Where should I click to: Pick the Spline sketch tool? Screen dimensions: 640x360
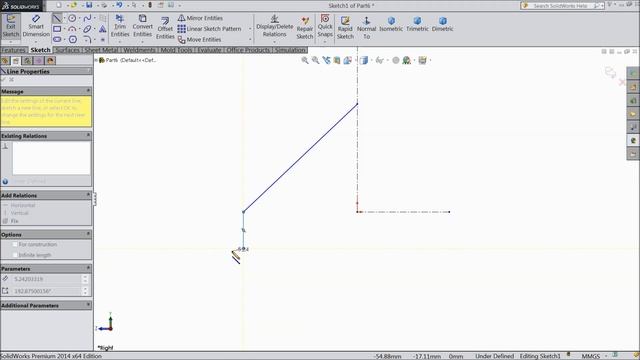pos(87,18)
